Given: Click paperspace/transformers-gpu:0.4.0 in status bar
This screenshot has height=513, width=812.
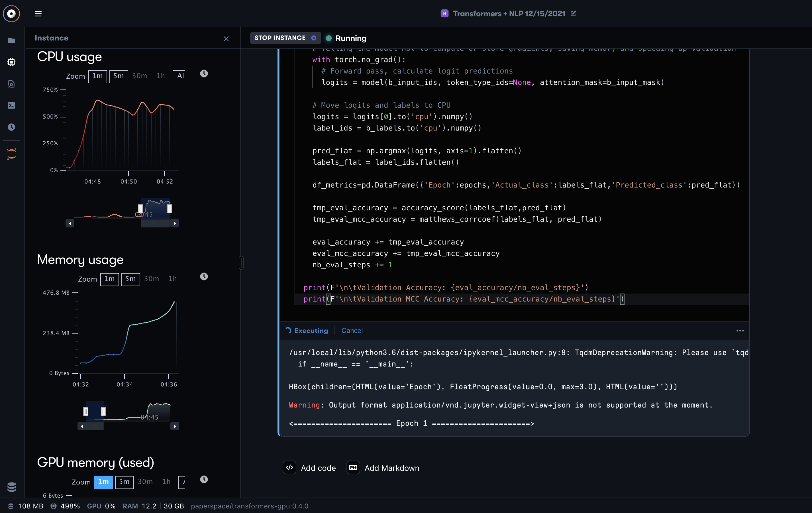Looking at the screenshot, I should [x=250, y=506].
